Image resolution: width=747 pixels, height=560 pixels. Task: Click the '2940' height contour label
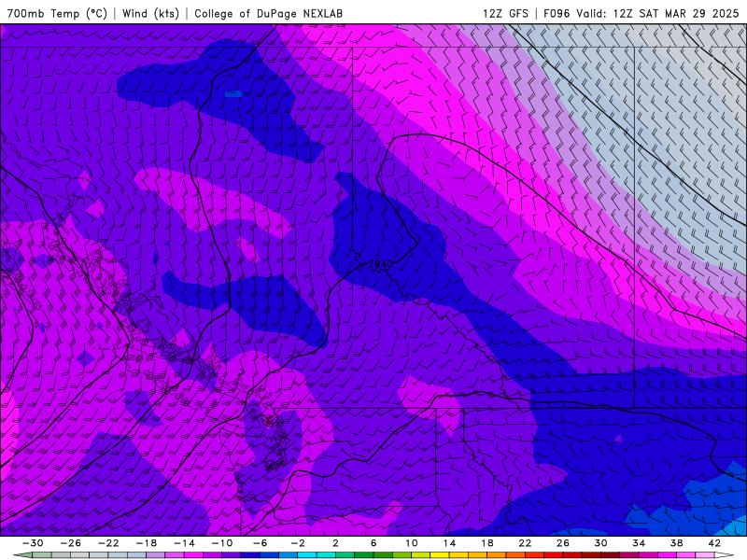[381, 264]
